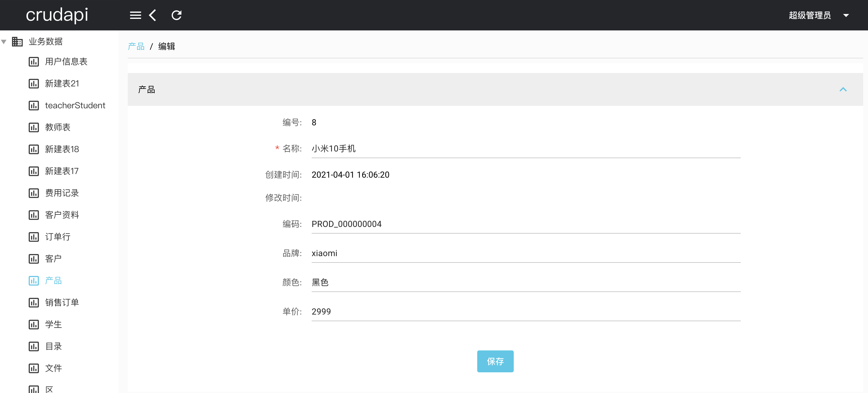The width and height of the screenshot is (868, 393).
Task: Click the 名称 input field
Action: click(526, 148)
